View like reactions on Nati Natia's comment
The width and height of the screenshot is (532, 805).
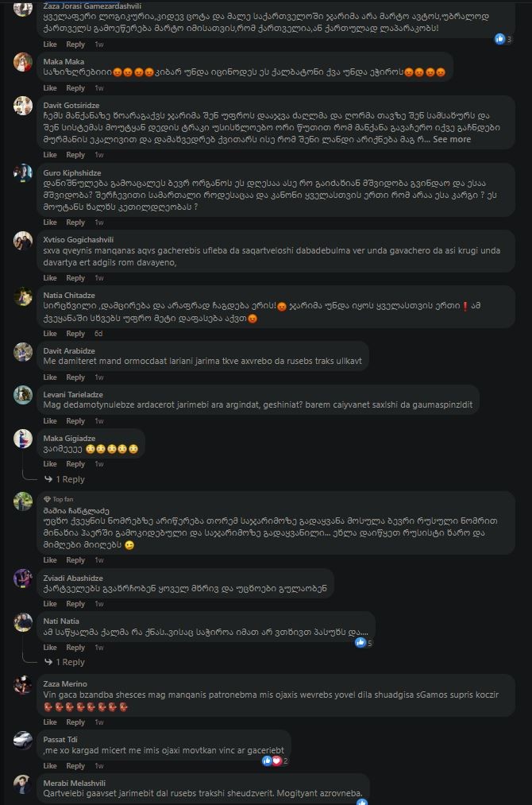tap(363, 642)
